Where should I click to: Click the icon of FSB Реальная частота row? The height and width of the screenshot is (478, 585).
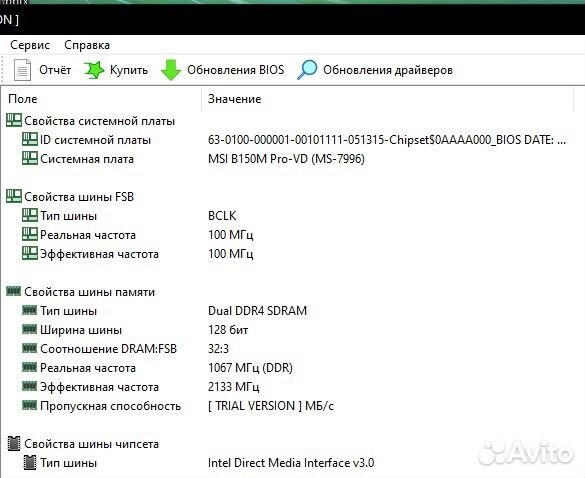(x=30, y=234)
